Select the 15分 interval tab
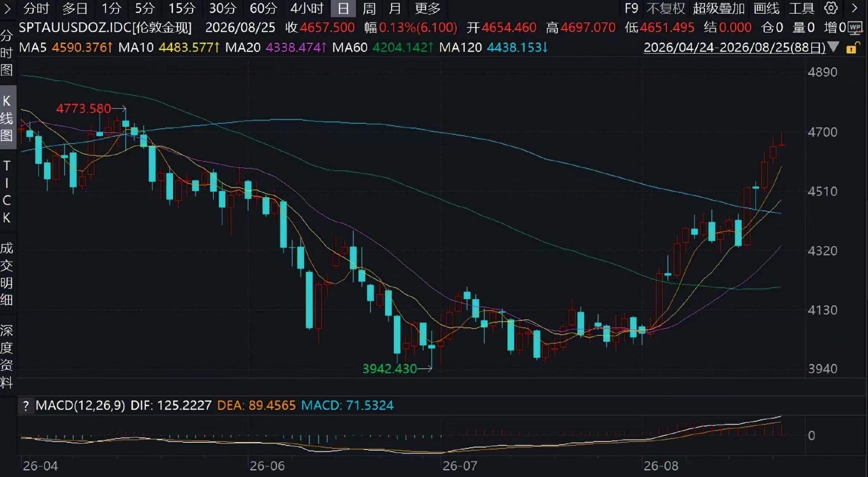The image size is (868, 477). pos(182,8)
